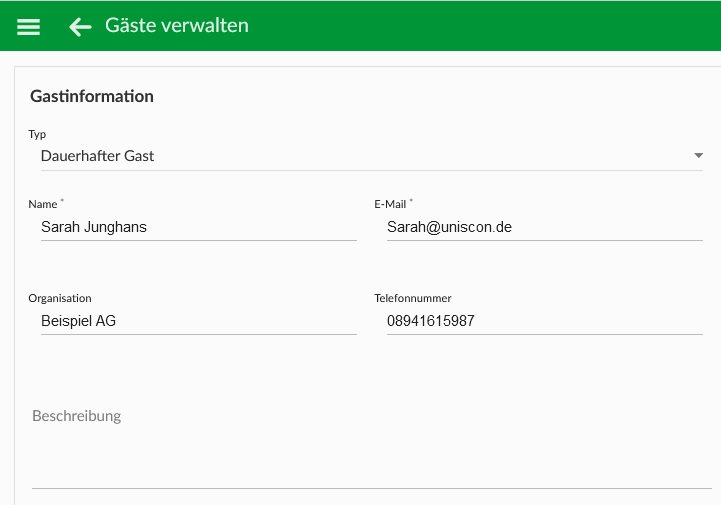Click the required asterisk beside Name
The height and width of the screenshot is (505, 721).
tap(62, 200)
